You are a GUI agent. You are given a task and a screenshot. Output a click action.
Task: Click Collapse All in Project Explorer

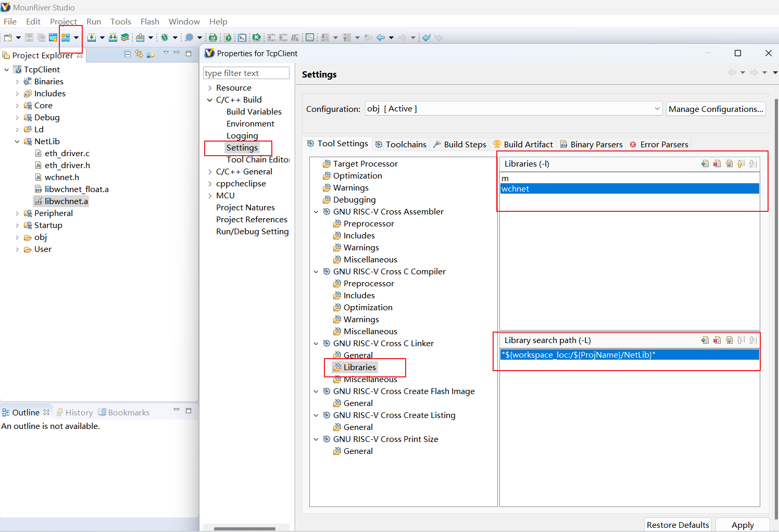[x=128, y=54]
